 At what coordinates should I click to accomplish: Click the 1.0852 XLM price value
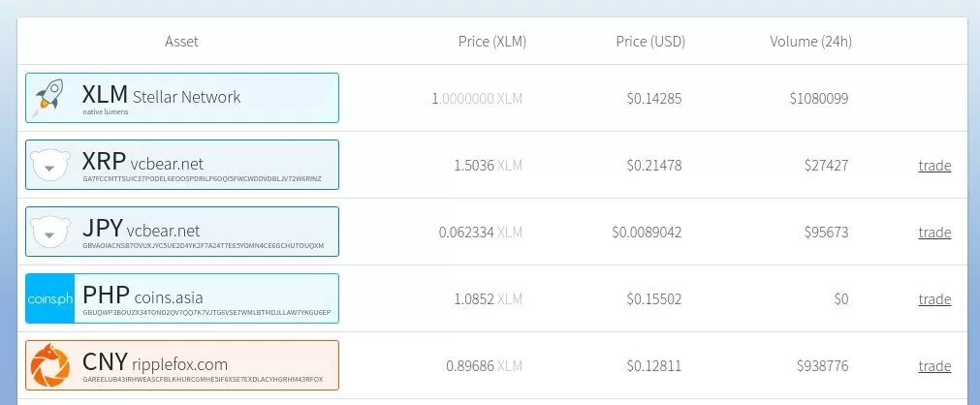coord(489,299)
